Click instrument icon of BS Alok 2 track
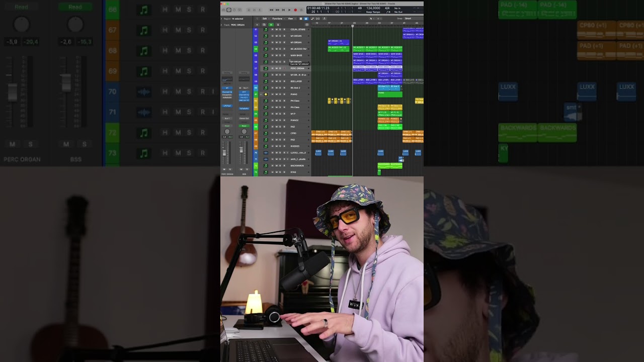 pos(266,88)
